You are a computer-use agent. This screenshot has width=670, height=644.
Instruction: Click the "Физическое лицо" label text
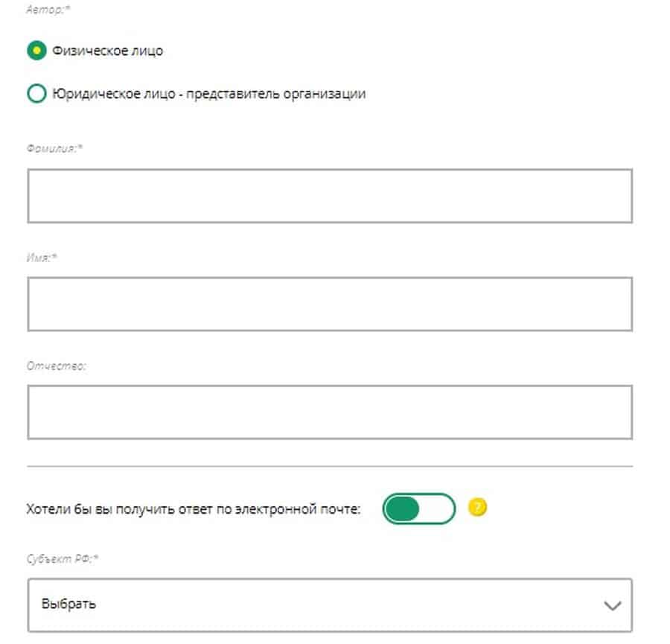click(x=107, y=51)
